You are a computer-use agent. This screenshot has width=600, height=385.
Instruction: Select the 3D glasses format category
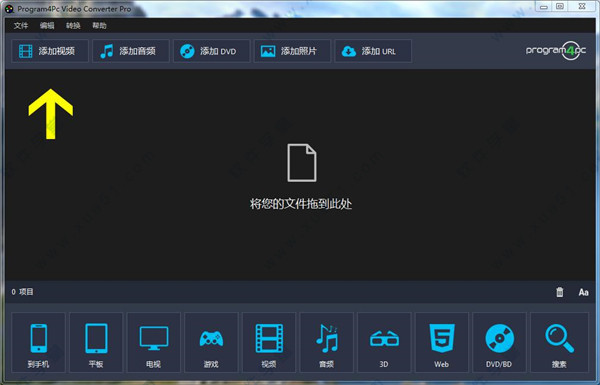coord(384,342)
